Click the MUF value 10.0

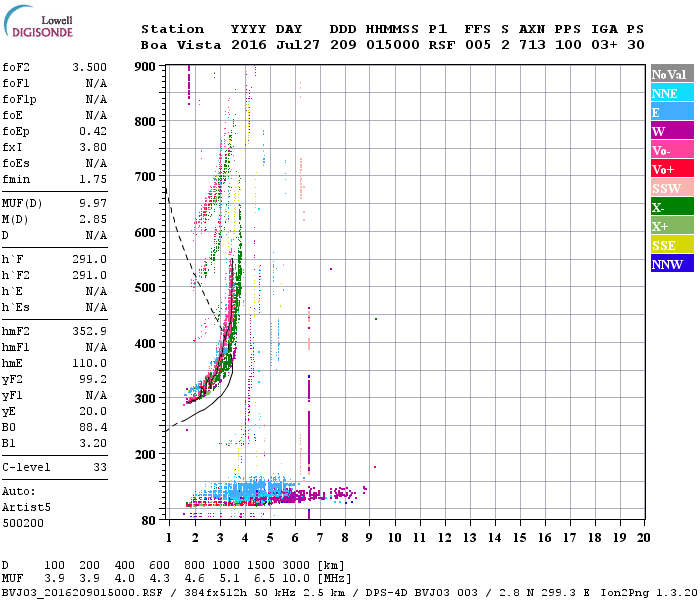click(x=296, y=579)
